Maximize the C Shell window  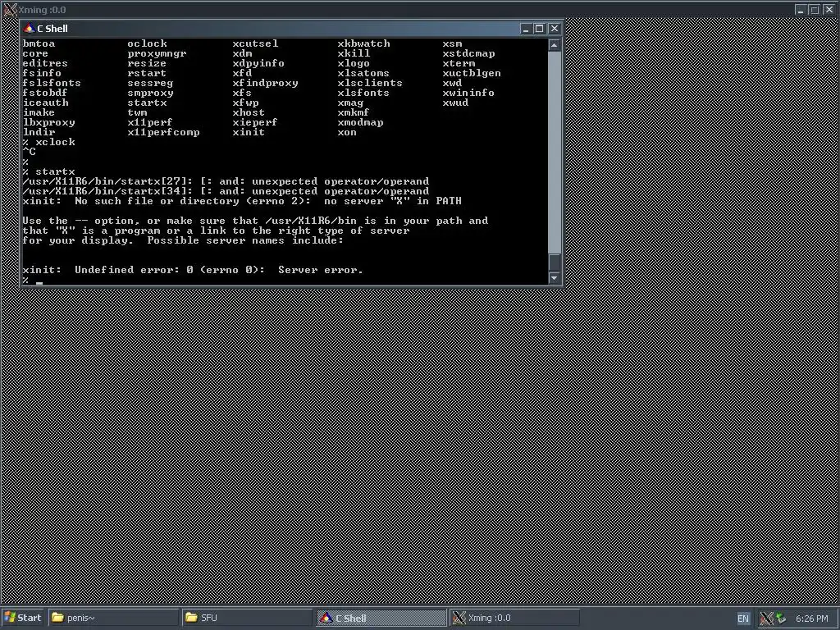click(x=540, y=29)
